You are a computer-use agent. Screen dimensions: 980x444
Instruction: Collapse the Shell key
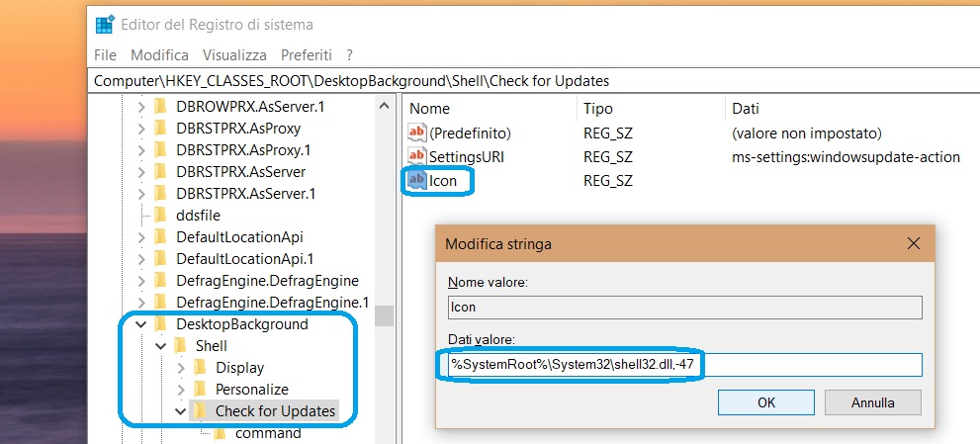pyautogui.click(x=160, y=346)
